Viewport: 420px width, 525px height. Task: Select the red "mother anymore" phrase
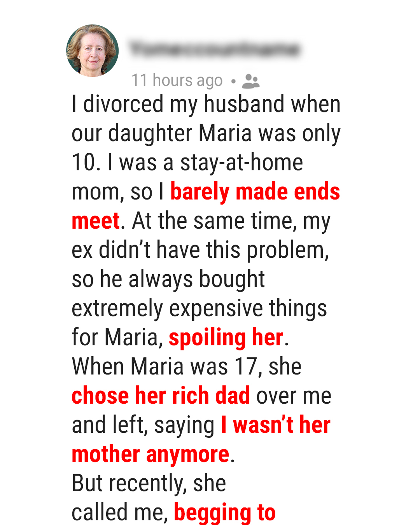(x=150, y=454)
